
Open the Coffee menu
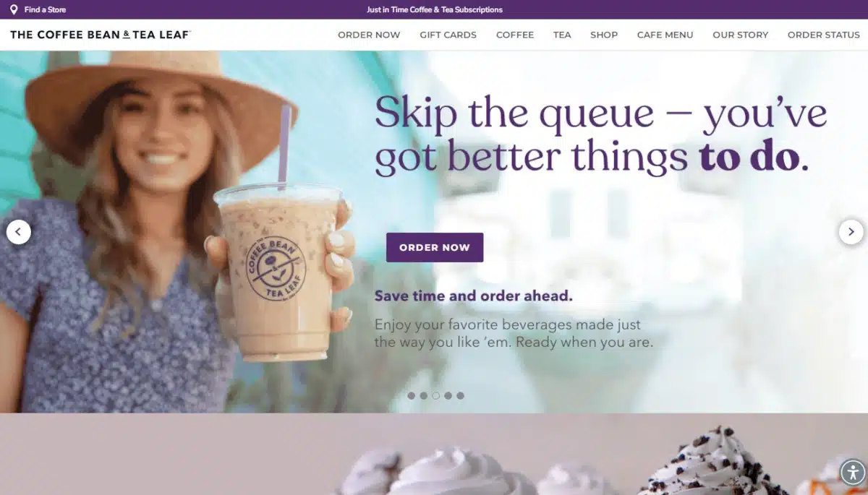515,35
